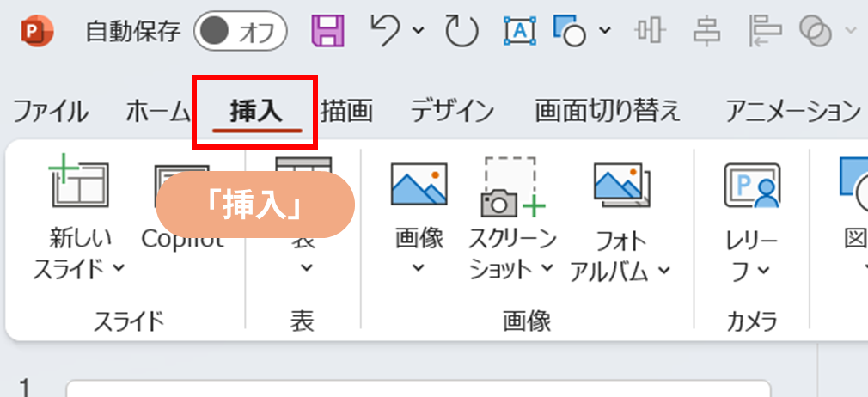Click the PowerPoint app logo icon

[35, 32]
